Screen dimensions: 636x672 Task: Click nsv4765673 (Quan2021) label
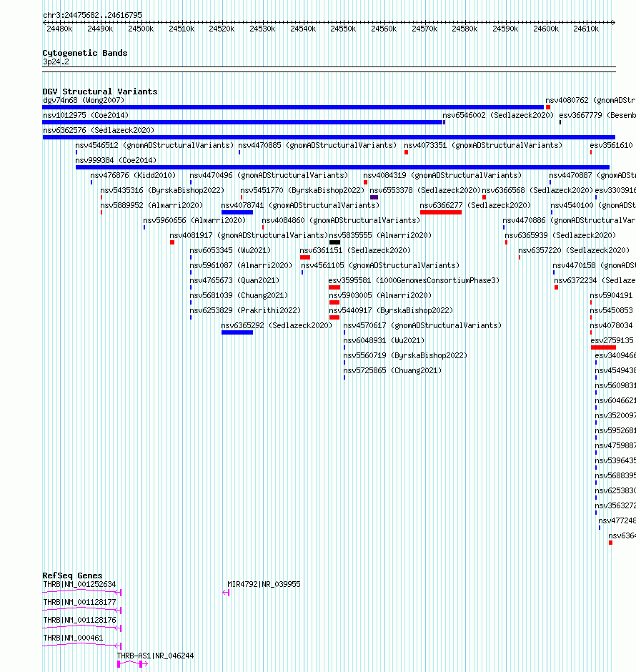[x=234, y=280]
